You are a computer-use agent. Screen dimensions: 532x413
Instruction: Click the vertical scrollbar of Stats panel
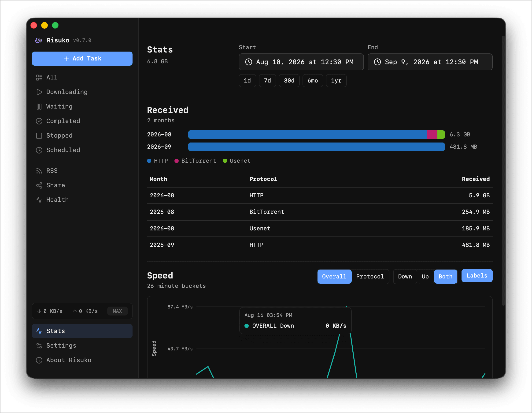coord(503,171)
